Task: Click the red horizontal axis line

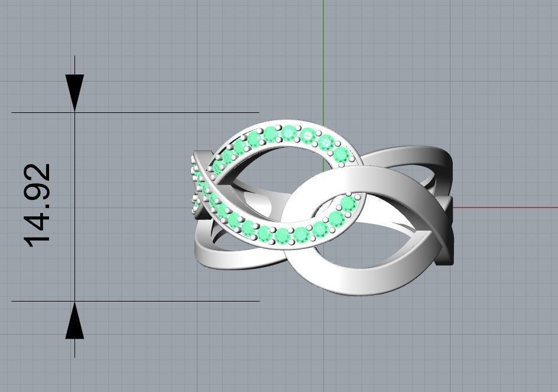Action: point(505,208)
